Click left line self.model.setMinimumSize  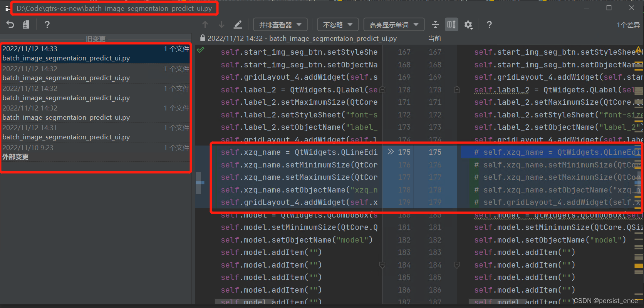pos(299,227)
